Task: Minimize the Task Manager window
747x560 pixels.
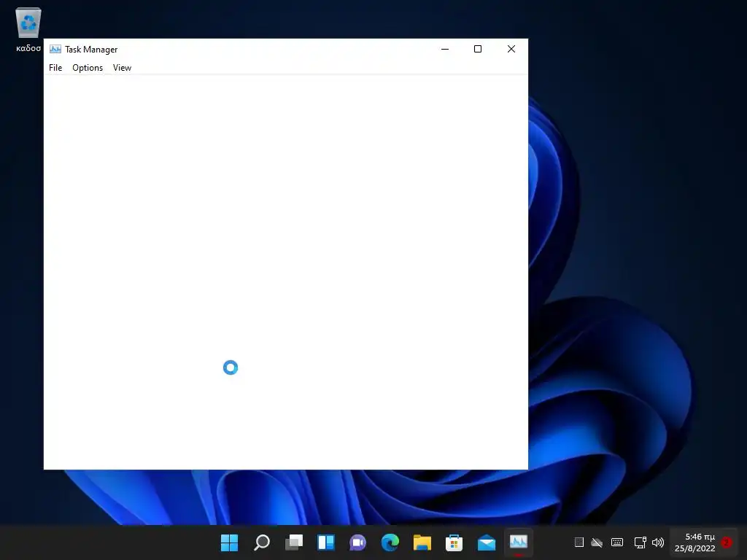Action: pos(445,49)
